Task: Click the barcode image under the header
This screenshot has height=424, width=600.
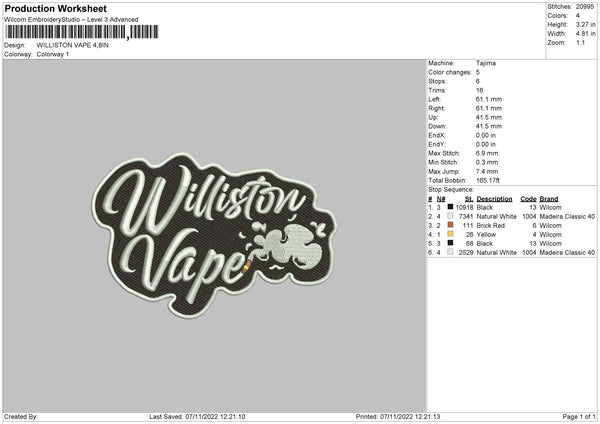Action: pyautogui.click(x=82, y=32)
